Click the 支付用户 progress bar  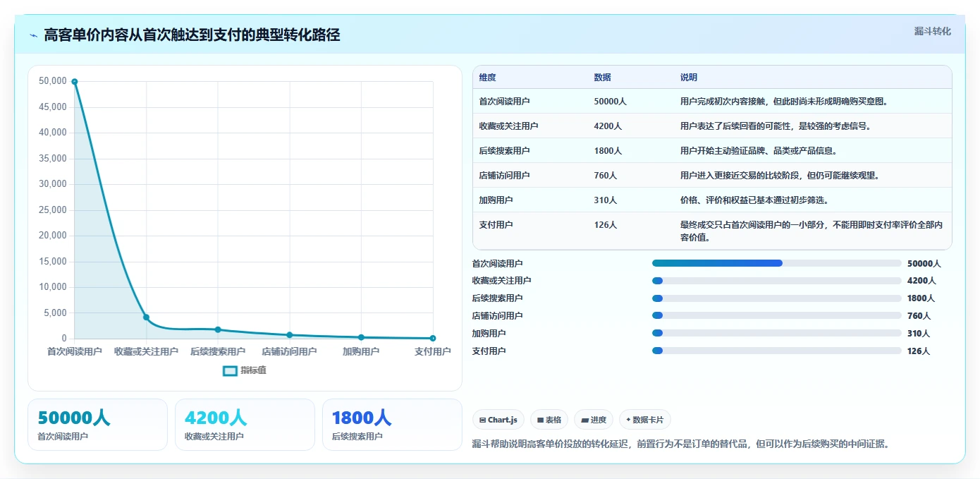coord(777,351)
